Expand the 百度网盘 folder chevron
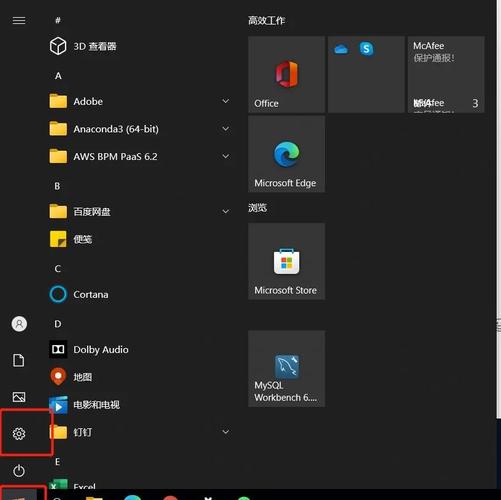Screen dimensions: 501x500 click(226, 211)
